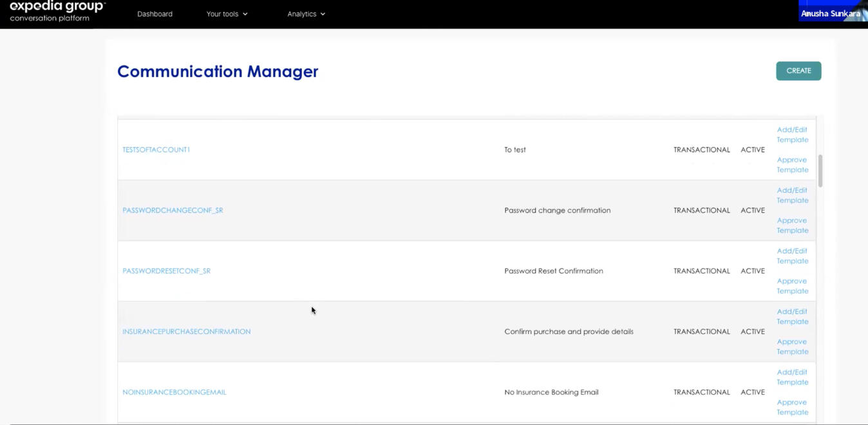Expand the Analytics dropdown menu
This screenshot has width=868, height=425.
pyautogui.click(x=306, y=14)
